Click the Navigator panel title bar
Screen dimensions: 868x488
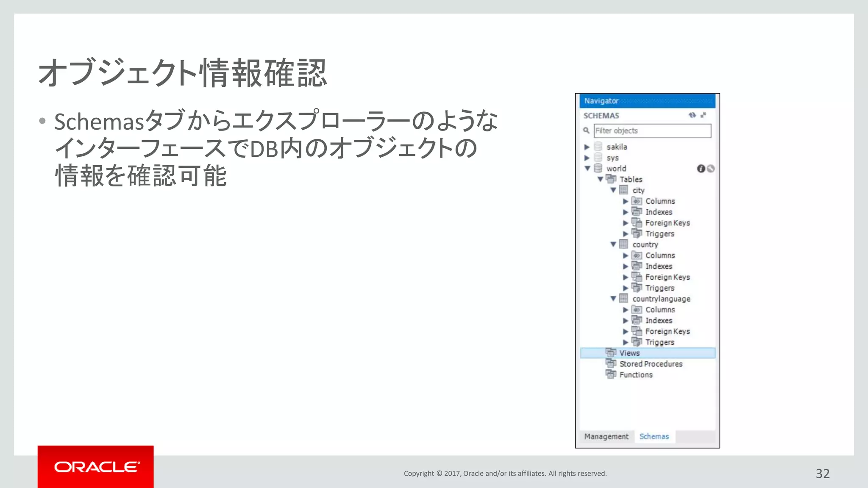(648, 101)
